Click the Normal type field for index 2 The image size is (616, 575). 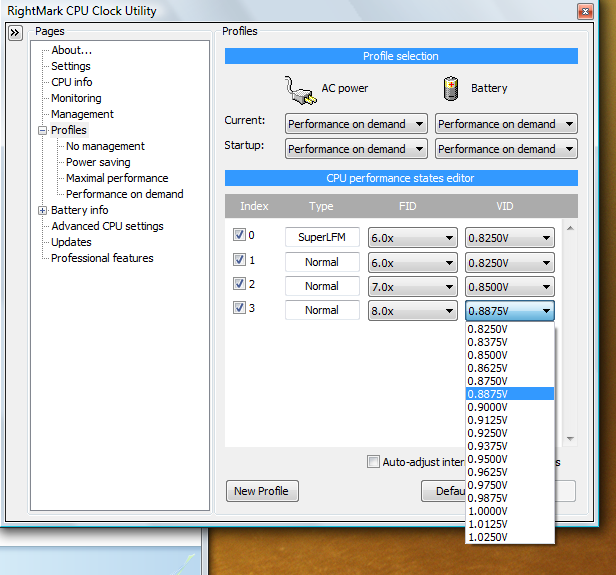click(x=322, y=286)
